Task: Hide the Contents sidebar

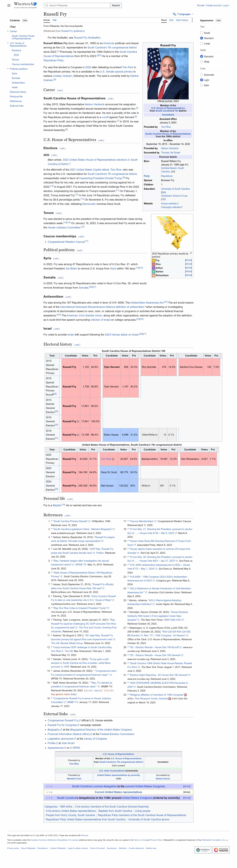Action: (x=25, y=21)
